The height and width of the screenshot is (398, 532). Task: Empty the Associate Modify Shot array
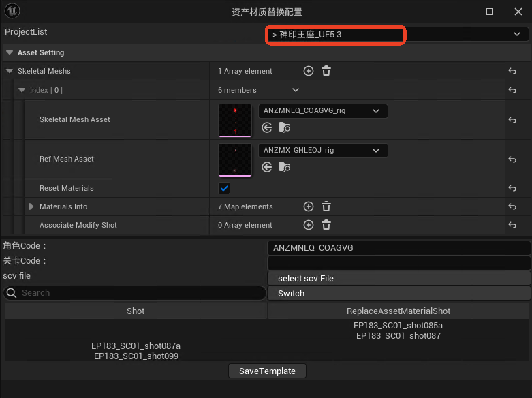pos(326,225)
